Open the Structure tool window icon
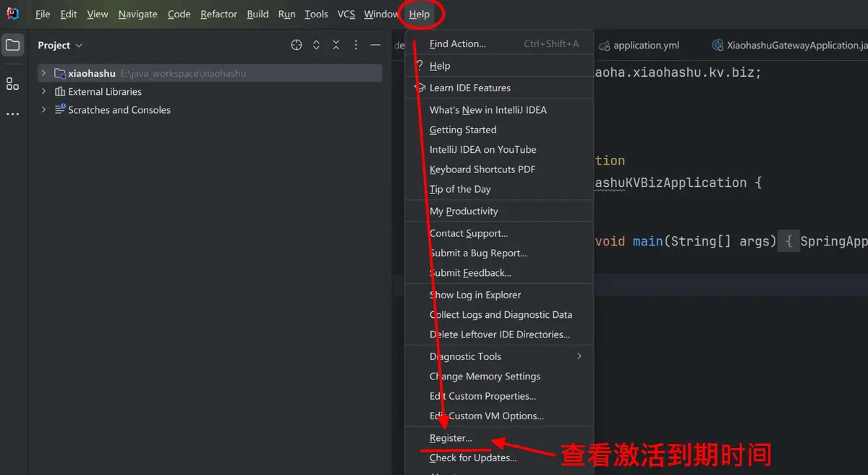This screenshot has height=475, width=868. 12,83
